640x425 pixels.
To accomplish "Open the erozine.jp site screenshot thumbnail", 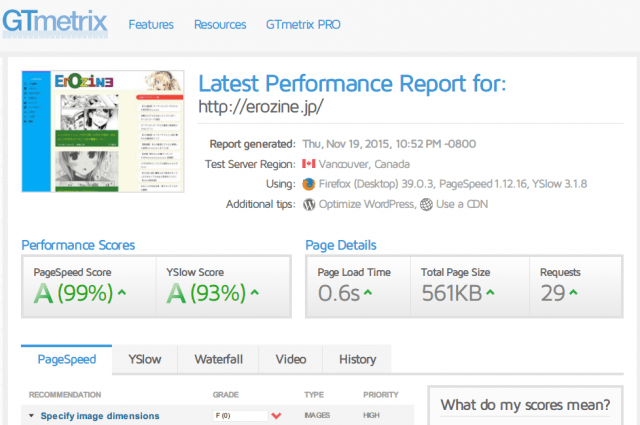I will (103, 131).
